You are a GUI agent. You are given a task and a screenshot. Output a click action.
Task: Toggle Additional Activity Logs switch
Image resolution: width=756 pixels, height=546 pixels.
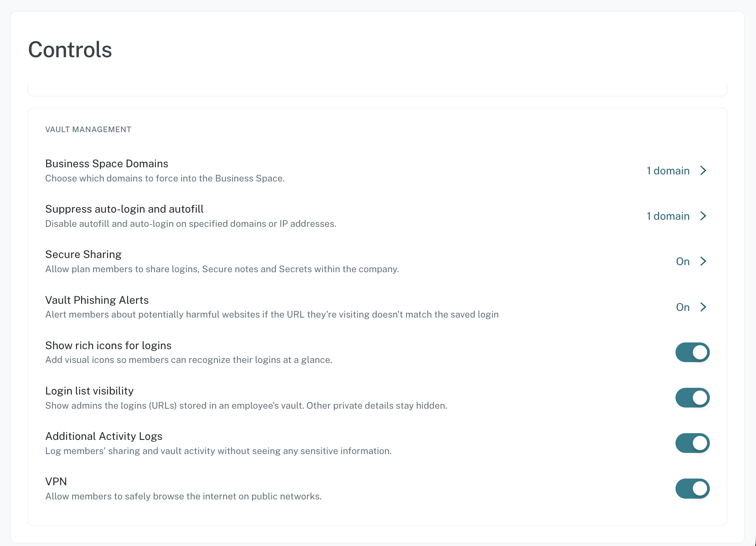pos(692,443)
